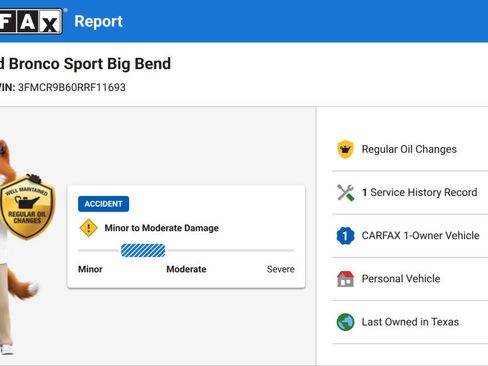This screenshot has height=366, width=488.
Task: Open the Minor to Moderate Damage details
Action: tap(161, 228)
